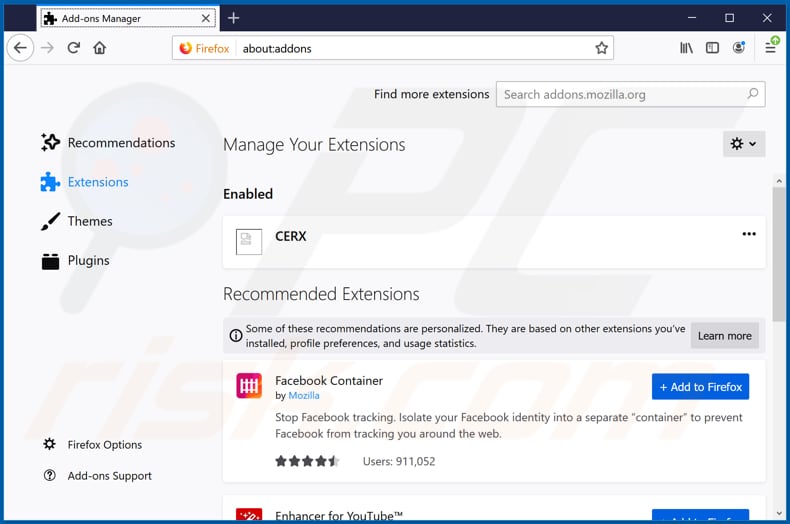Screen dimensions: 790x524
Task: Click Learn more about recommendations
Action: coord(725,336)
